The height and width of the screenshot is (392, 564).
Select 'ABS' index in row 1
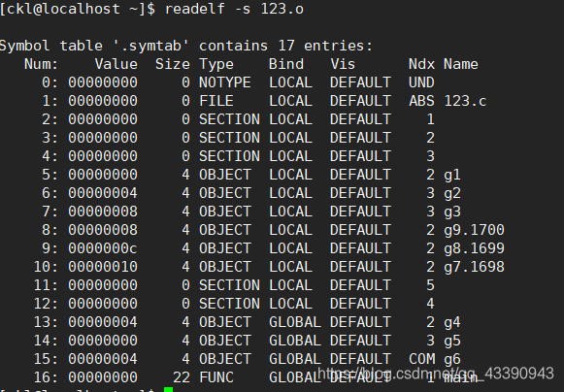point(421,101)
